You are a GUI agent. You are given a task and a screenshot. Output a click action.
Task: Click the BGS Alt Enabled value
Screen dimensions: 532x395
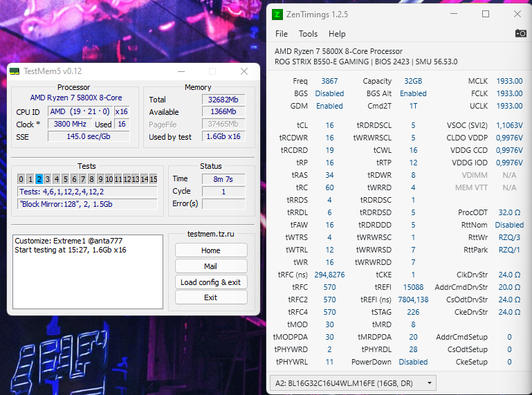tap(413, 93)
